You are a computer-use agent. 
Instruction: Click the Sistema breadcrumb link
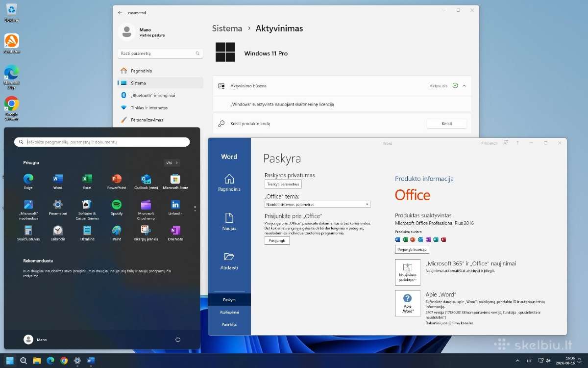click(227, 28)
